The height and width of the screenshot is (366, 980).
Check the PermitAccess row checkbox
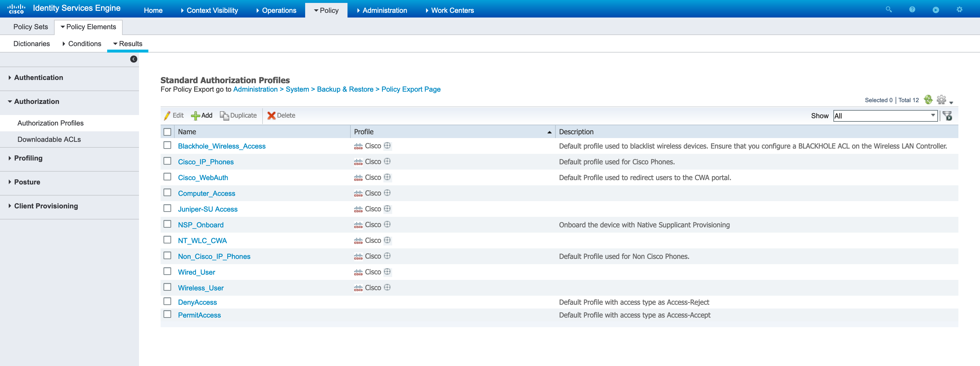tap(167, 314)
